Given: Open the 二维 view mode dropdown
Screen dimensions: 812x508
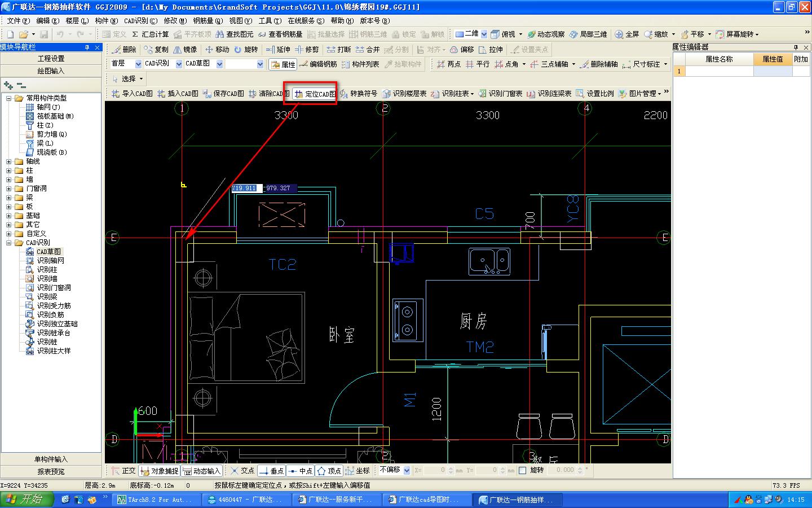Looking at the screenshot, I should pyautogui.click(x=484, y=34).
